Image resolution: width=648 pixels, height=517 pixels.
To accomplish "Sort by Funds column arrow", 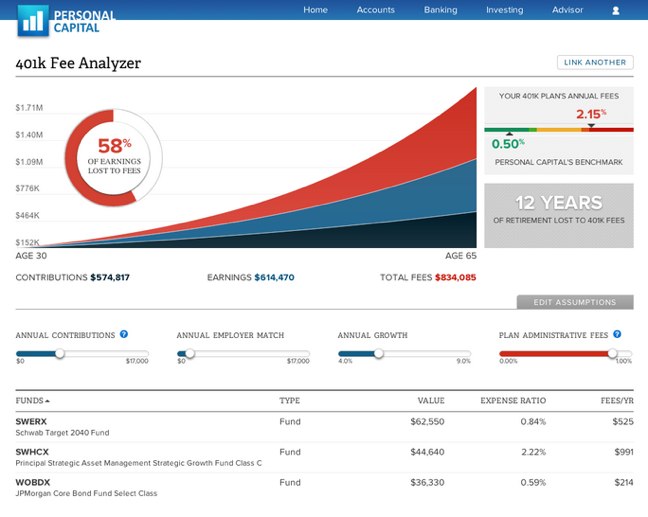I will coord(48,401).
